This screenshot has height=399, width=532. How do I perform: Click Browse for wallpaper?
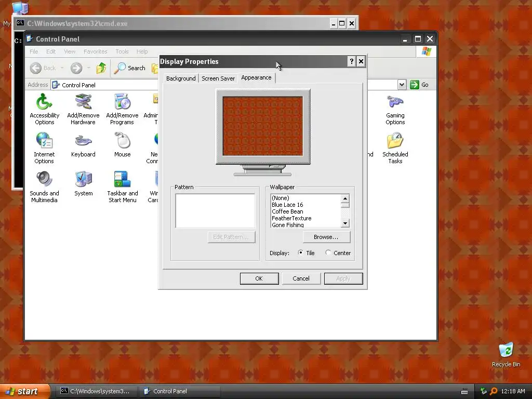point(326,237)
